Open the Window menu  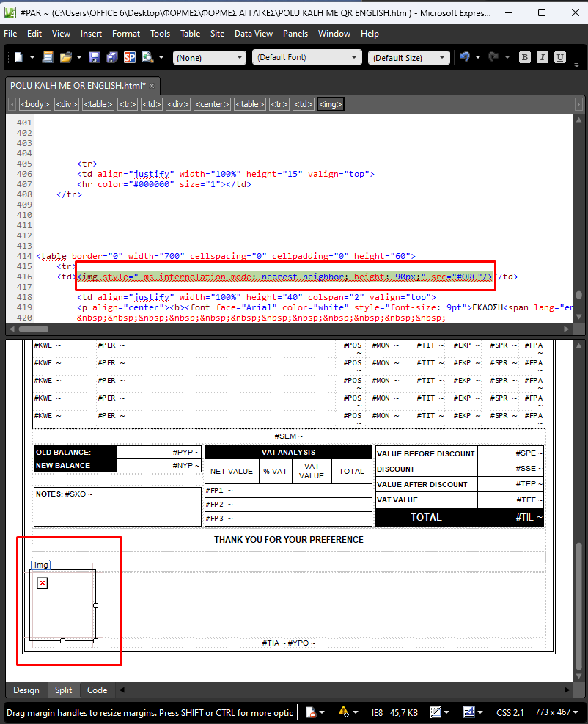pos(334,34)
